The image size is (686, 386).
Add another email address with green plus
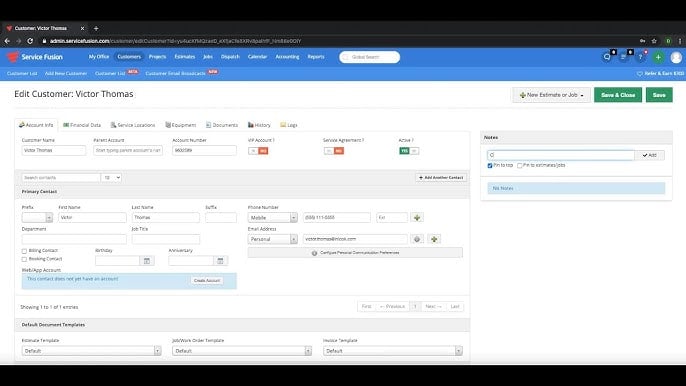click(434, 239)
